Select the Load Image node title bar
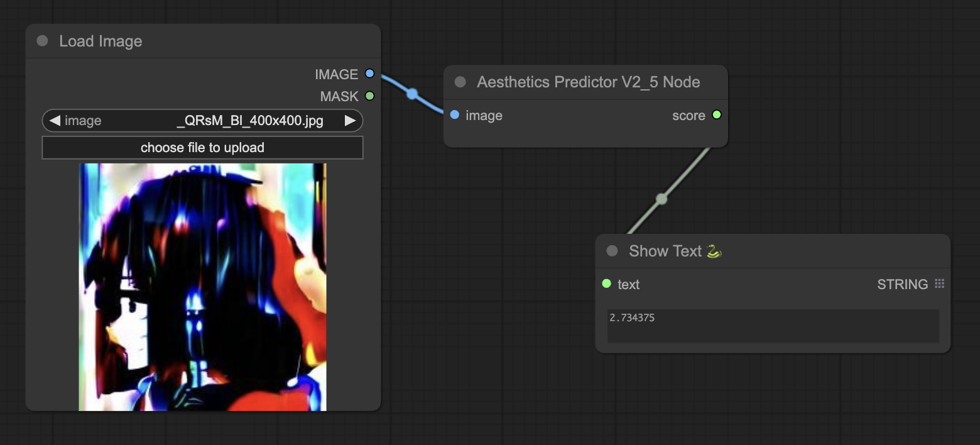 (203, 41)
